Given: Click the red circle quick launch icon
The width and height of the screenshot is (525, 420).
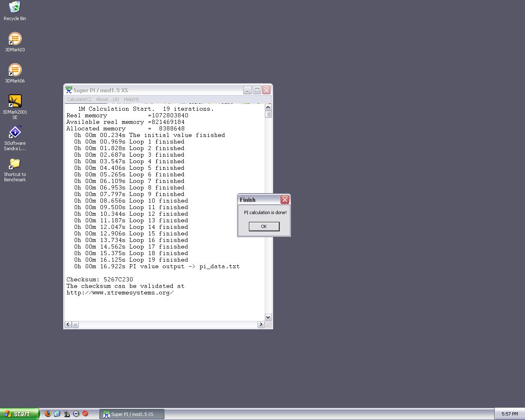Looking at the screenshot, I should (x=85, y=414).
